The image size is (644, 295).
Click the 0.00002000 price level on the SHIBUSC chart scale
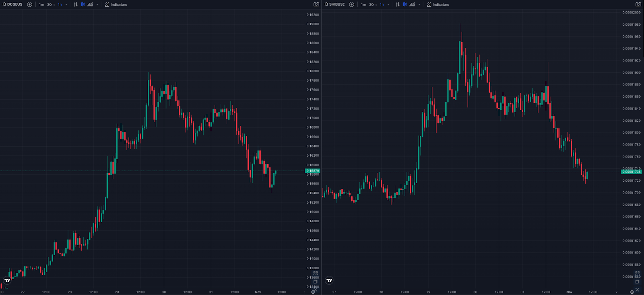632,12
